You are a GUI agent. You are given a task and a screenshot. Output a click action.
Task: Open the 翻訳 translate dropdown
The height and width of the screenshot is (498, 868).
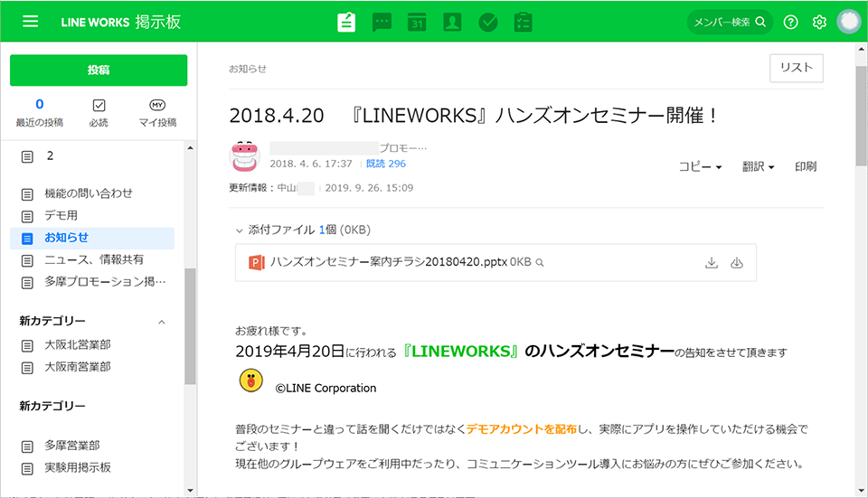click(758, 166)
